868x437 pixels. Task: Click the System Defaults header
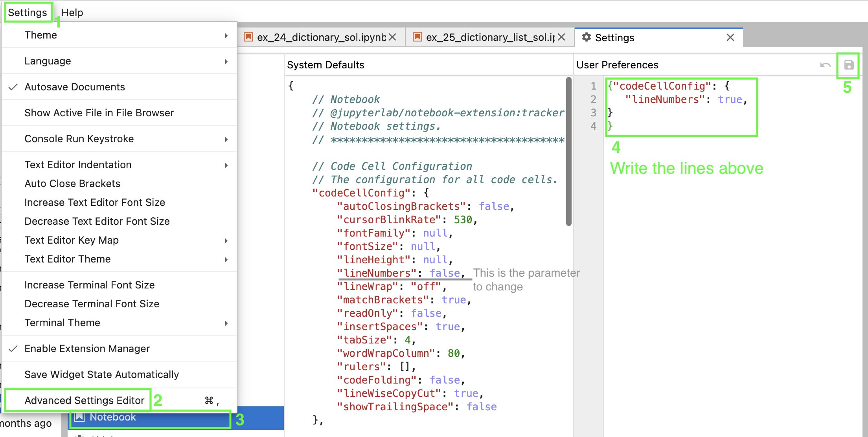pos(325,65)
